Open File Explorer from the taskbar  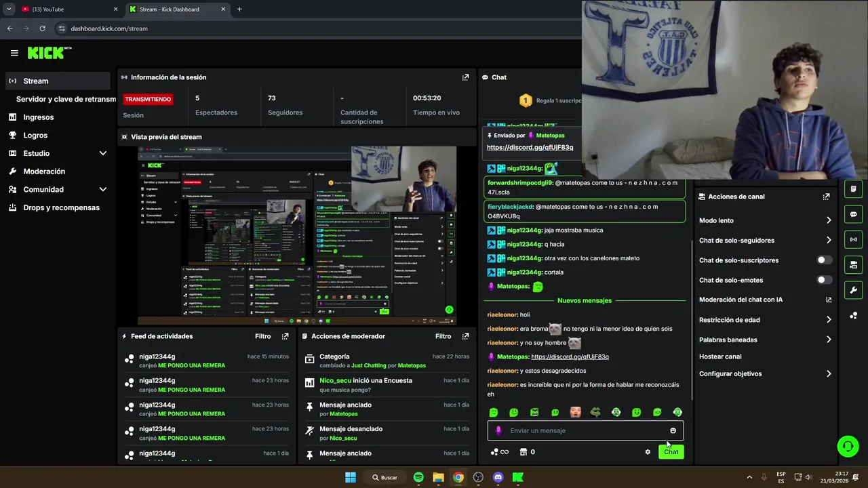click(438, 477)
